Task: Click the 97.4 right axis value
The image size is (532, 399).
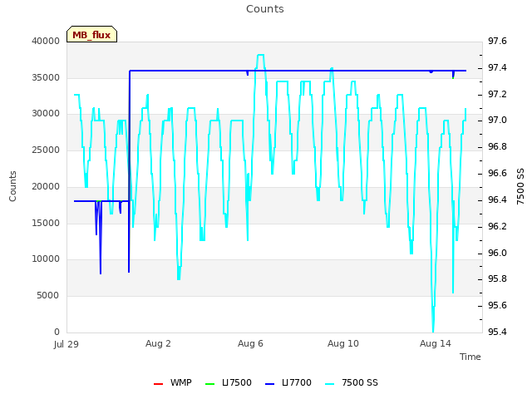Action: (497, 68)
